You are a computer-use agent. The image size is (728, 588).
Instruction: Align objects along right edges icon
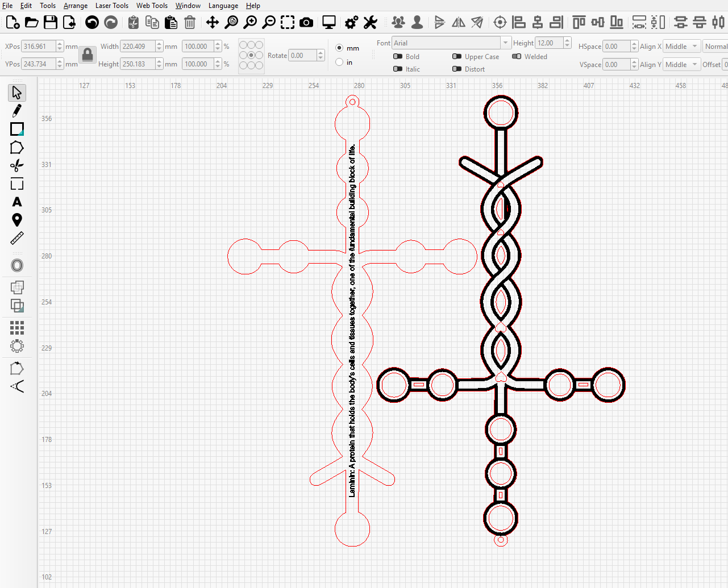[556, 22]
